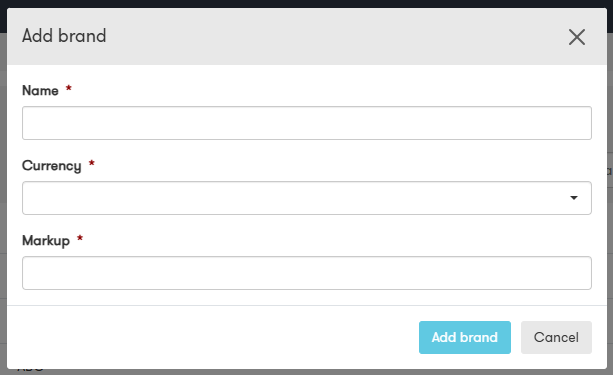Focus the Name text field
The height and width of the screenshot is (375, 613).
(307, 123)
